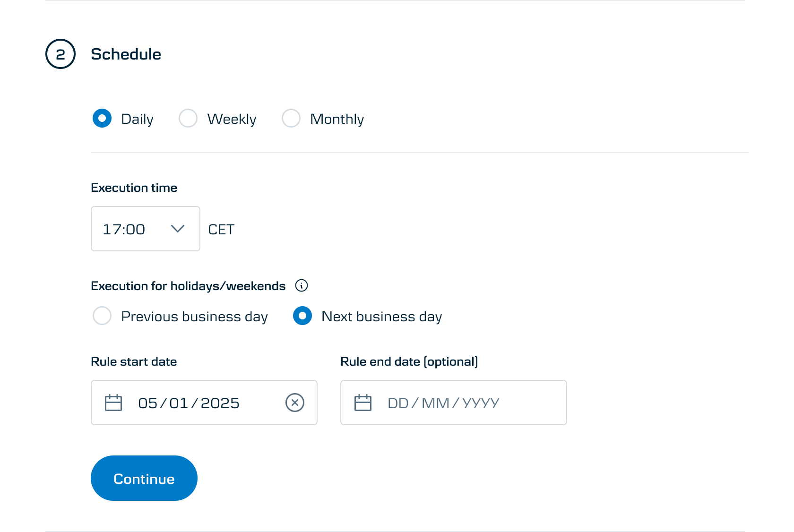The width and height of the screenshot is (794, 532).
Task: Click the Execution time label
Action: click(x=134, y=188)
